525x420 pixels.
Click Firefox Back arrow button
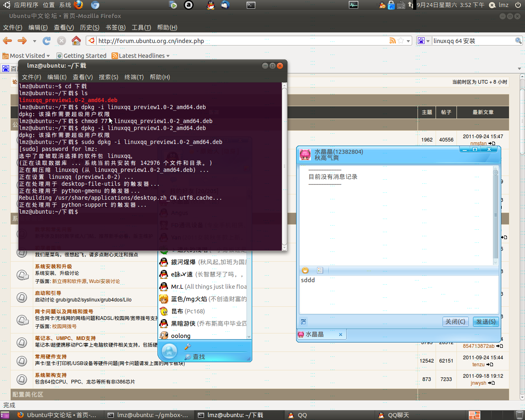[x=7, y=41]
